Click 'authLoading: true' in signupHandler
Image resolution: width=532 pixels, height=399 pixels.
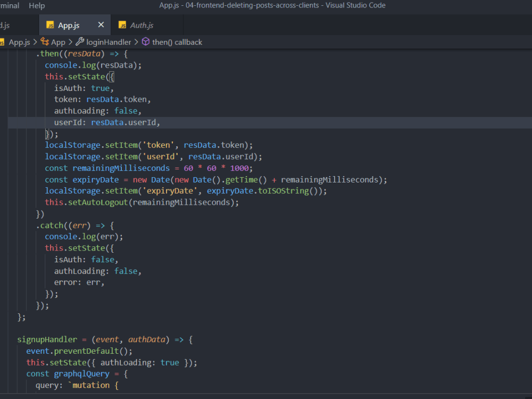coord(140,363)
